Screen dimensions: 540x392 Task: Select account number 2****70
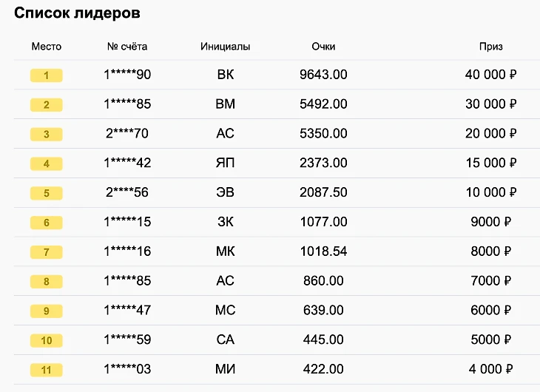(127, 134)
